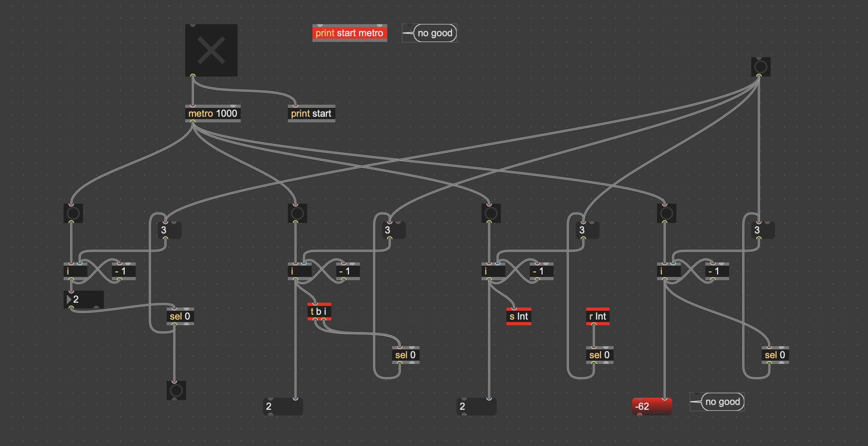Viewport: 868px width, 446px height.
Task: Select the metro 1000 object
Action: (213, 114)
